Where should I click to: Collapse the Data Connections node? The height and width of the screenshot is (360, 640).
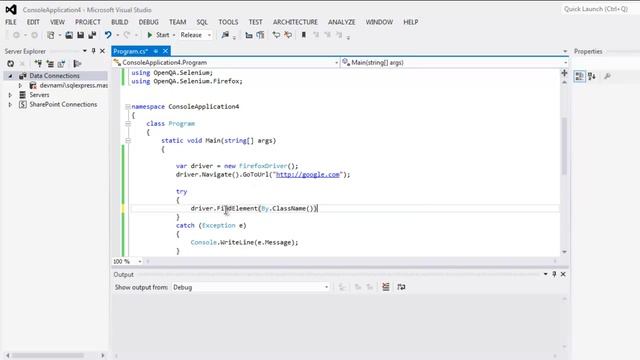coord(10,76)
